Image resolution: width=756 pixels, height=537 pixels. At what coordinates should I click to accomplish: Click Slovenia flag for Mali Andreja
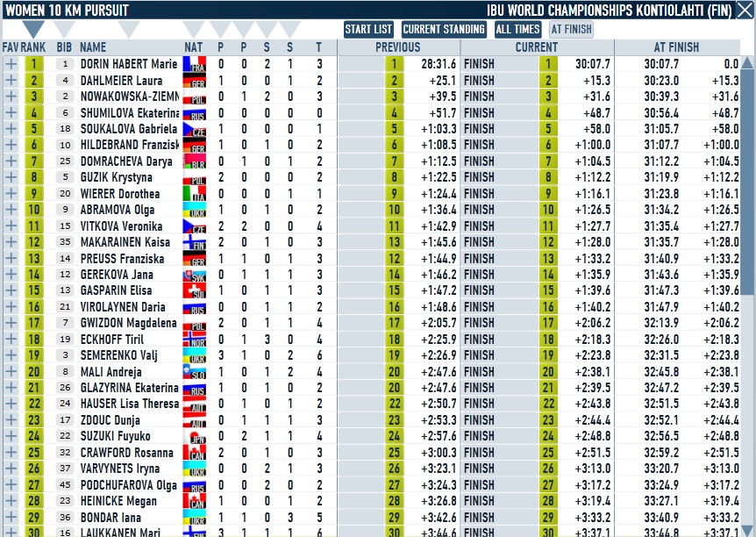pyautogui.click(x=195, y=371)
